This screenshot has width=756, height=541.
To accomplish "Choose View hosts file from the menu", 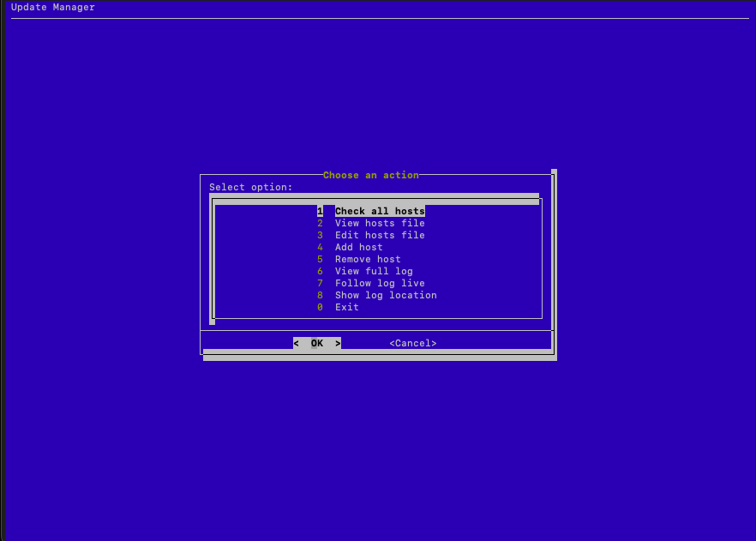I will point(379,223).
